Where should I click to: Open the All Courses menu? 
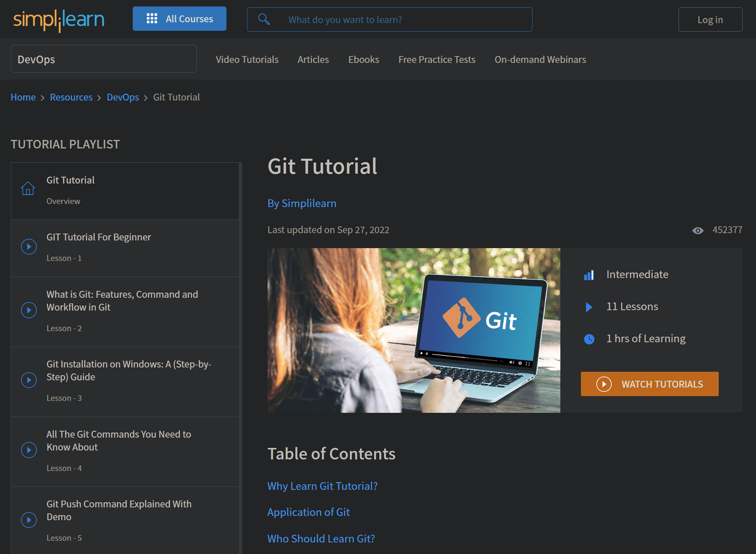pyautogui.click(x=179, y=18)
